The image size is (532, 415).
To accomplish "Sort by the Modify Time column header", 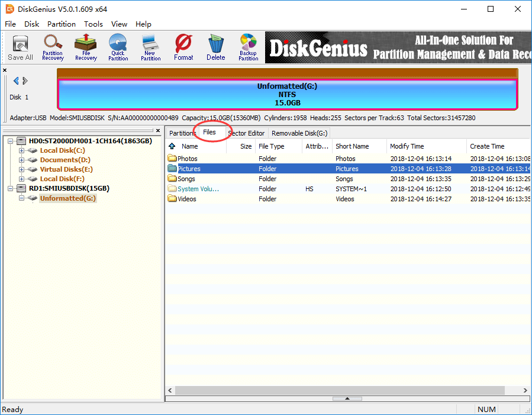I will pos(427,146).
